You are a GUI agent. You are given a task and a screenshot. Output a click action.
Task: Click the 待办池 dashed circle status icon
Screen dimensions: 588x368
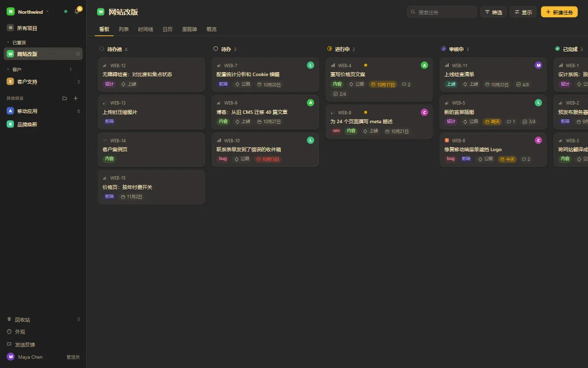(x=102, y=49)
